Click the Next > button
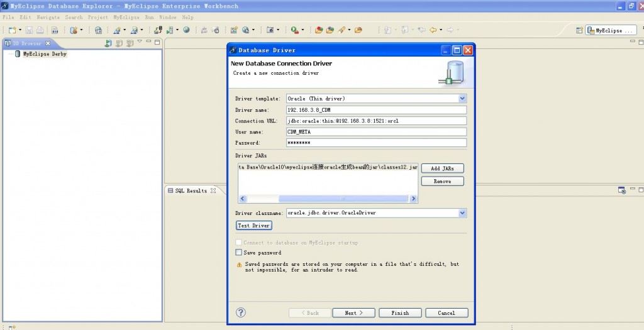Screen dimensions: 644x330 coord(353,313)
